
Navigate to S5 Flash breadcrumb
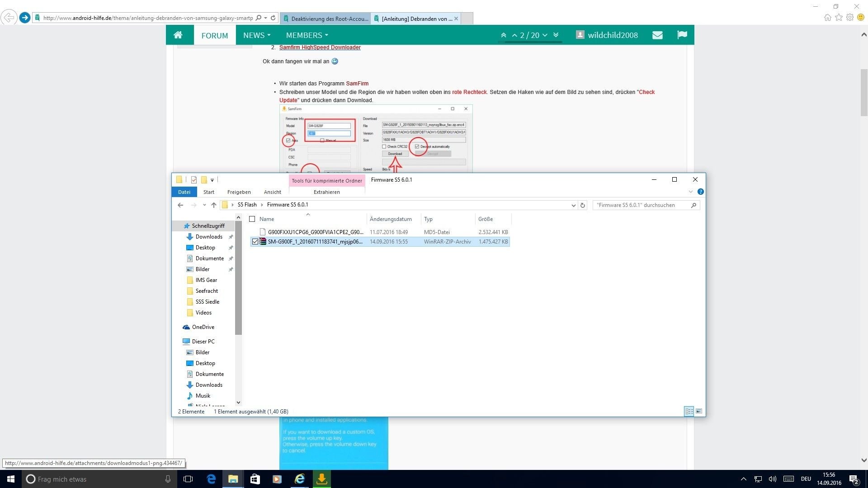pyautogui.click(x=247, y=205)
